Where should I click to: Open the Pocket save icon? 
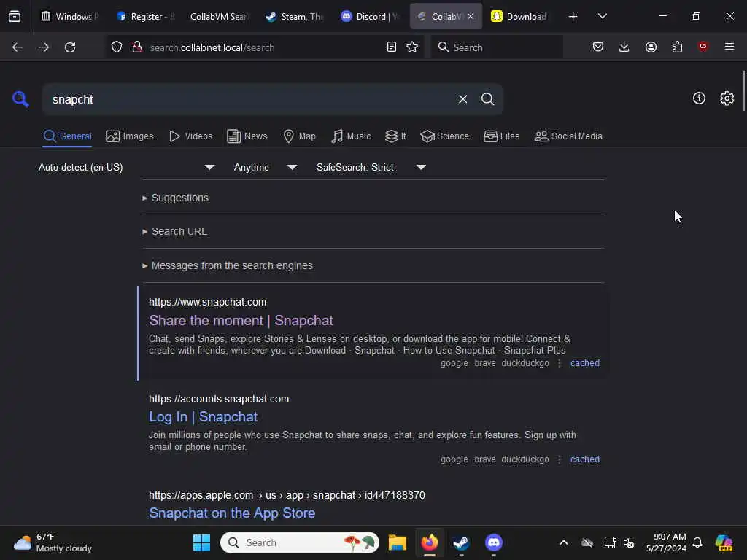[598, 47]
